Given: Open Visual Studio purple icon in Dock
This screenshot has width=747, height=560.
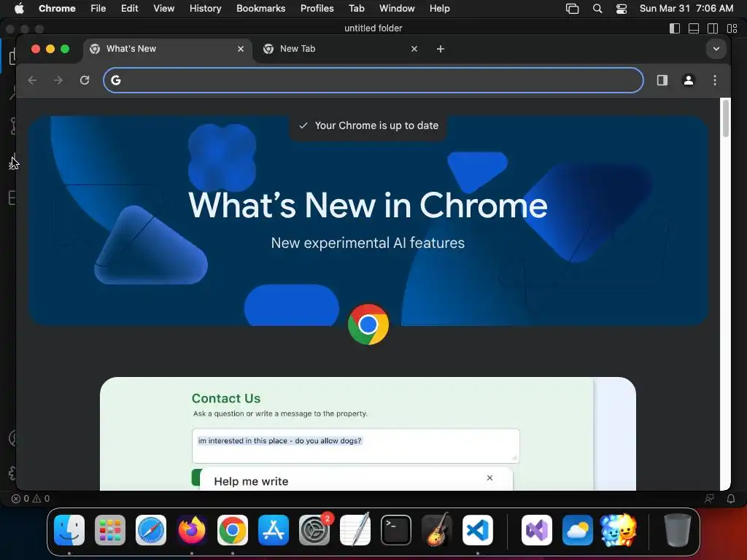Looking at the screenshot, I should (537, 530).
